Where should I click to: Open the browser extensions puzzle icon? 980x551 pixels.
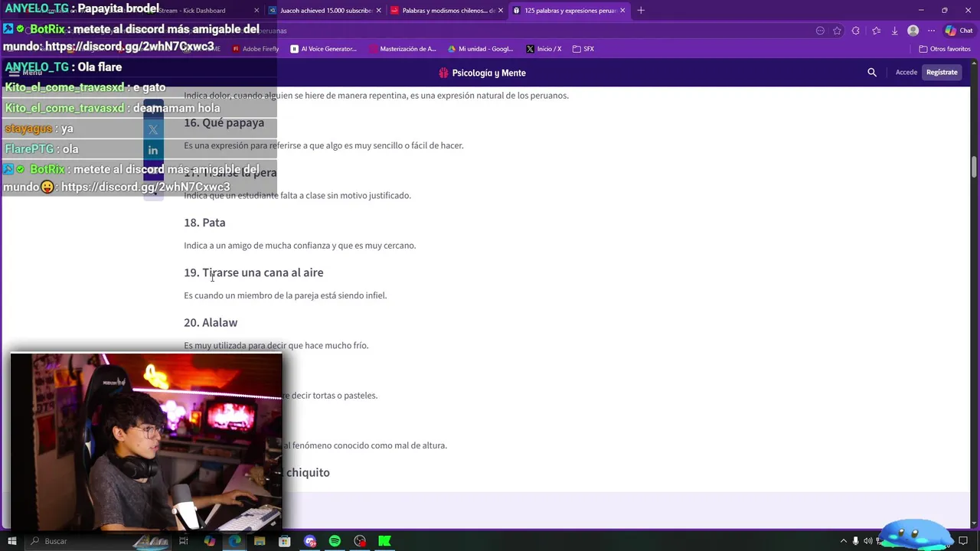[856, 31]
